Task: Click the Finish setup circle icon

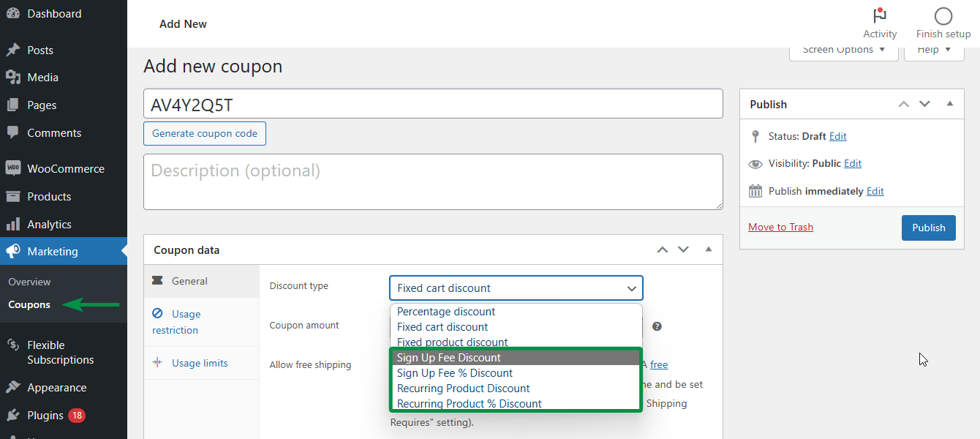Action: (943, 16)
